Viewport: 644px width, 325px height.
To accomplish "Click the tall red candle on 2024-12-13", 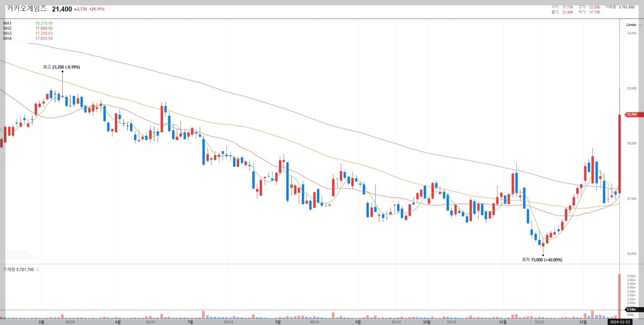I will (x=620, y=154).
